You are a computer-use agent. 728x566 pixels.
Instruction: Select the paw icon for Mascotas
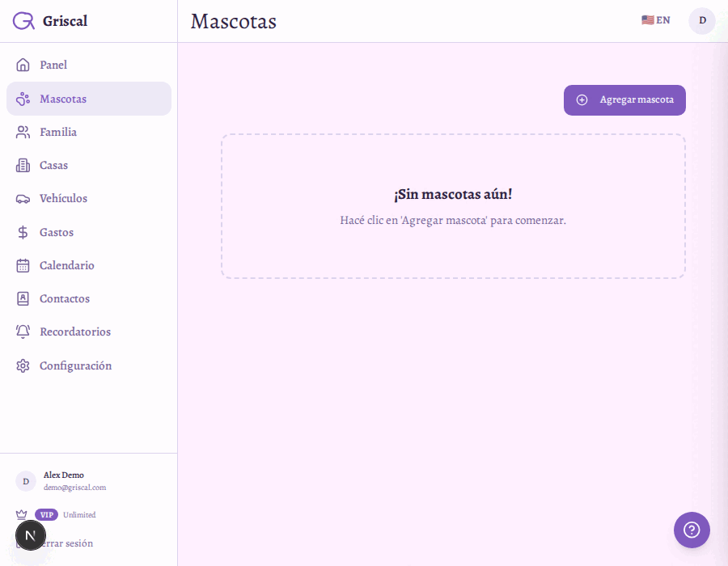[23, 99]
